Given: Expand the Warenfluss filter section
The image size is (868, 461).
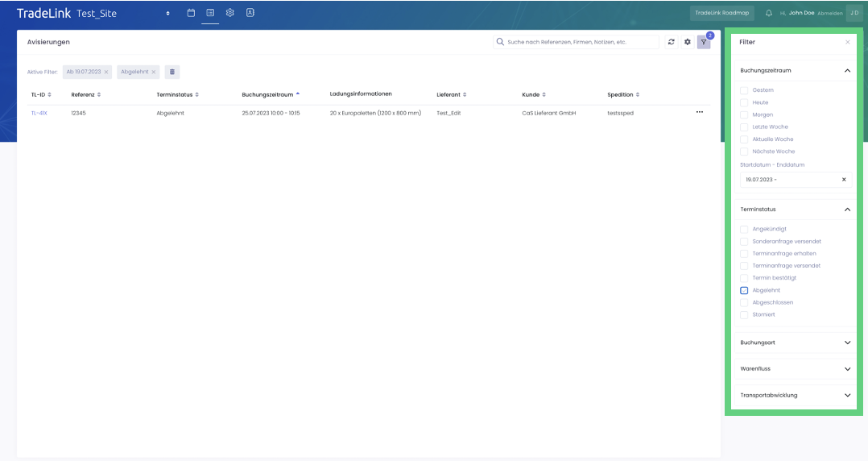Looking at the screenshot, I should pyautogui.click(x=794, y=369).
